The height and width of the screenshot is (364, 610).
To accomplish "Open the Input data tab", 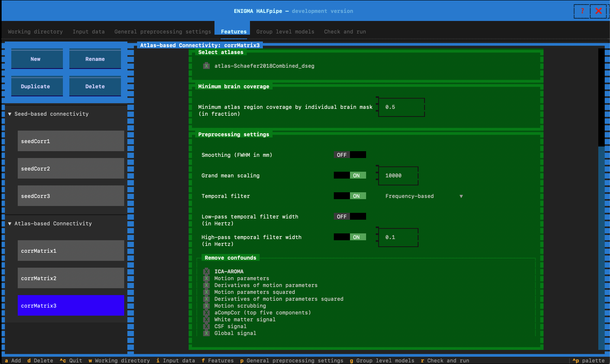I will click(x=89, y=31).
